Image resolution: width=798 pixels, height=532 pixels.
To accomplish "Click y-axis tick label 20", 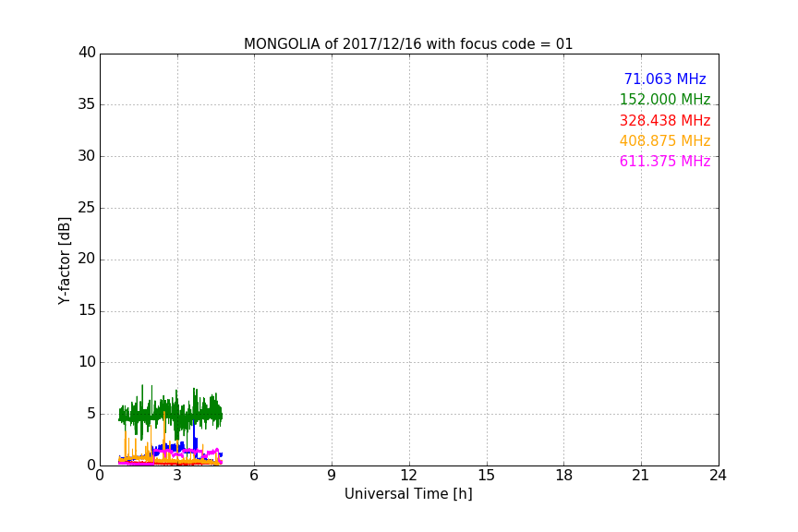I will pyautogui.click(x=87, y=259).
